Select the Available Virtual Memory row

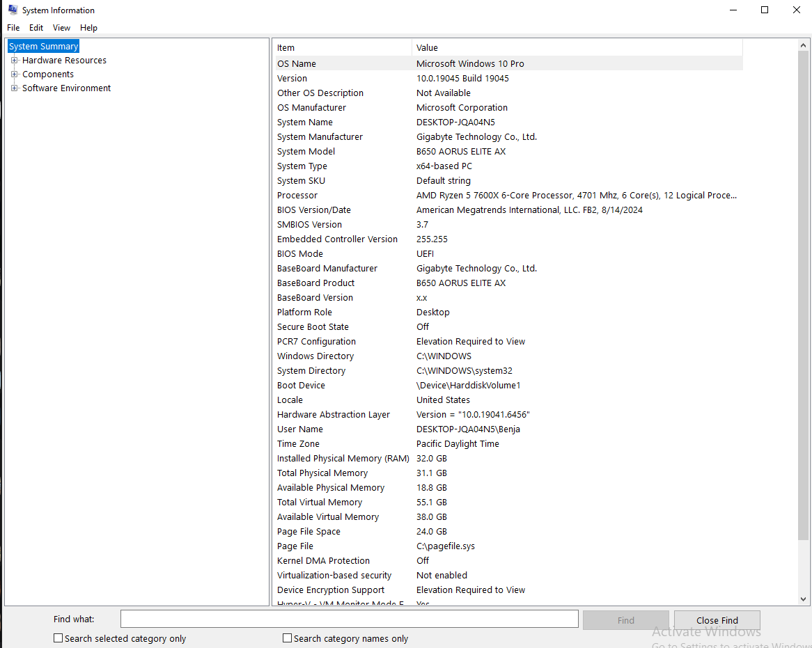508,517
